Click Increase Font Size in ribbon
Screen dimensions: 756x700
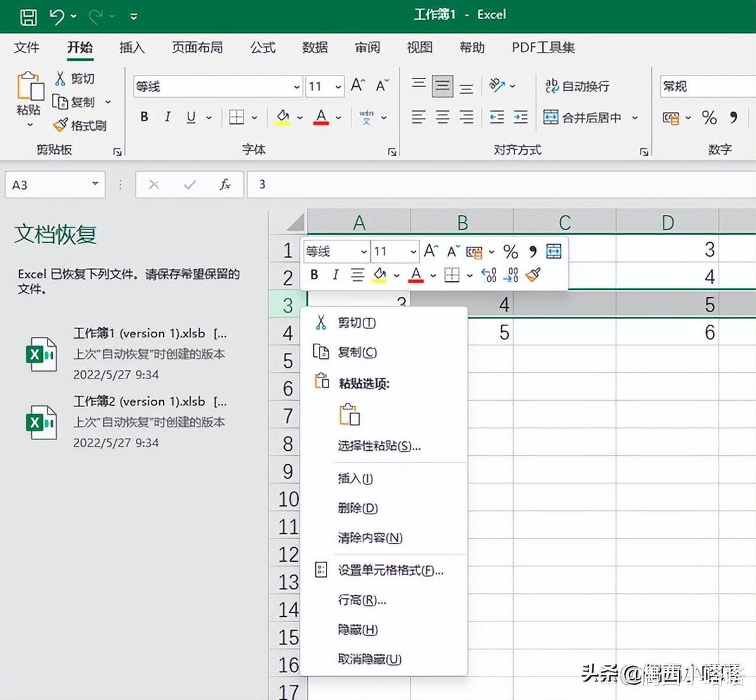pyautogui.click(x=358, y=86)
